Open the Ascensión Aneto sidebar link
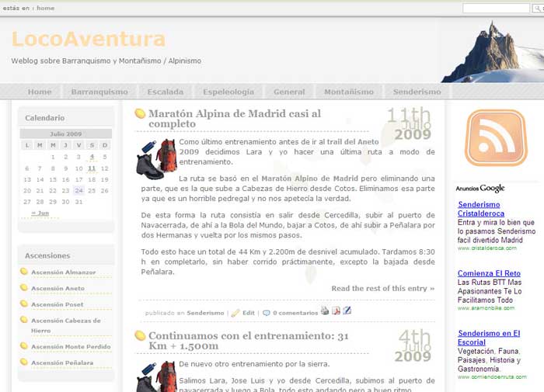Image resolution: width=544 pixels, height=392 pixels. pos(58,288)
